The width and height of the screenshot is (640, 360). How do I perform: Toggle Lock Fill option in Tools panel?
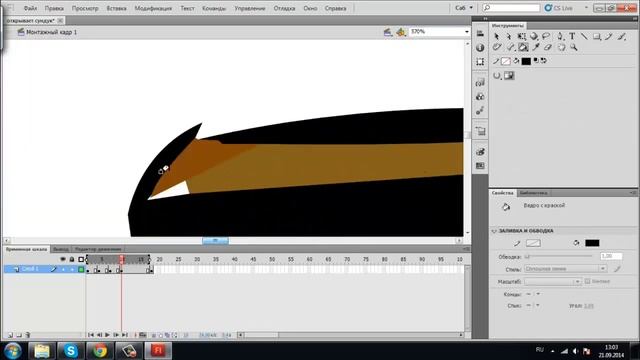pos(509,76)
